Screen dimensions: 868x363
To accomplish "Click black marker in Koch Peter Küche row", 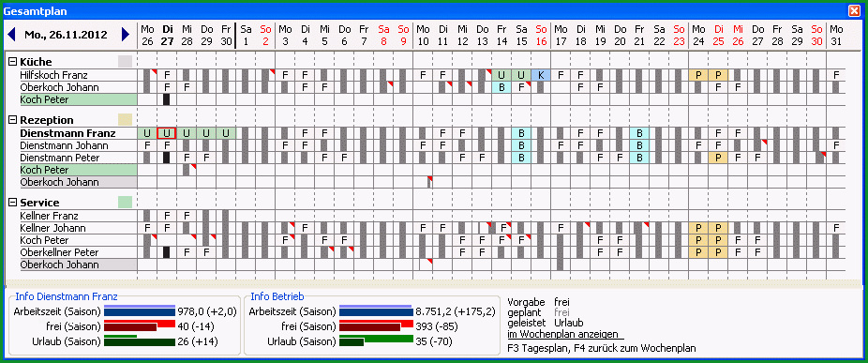I will click(x=167, y=99).
